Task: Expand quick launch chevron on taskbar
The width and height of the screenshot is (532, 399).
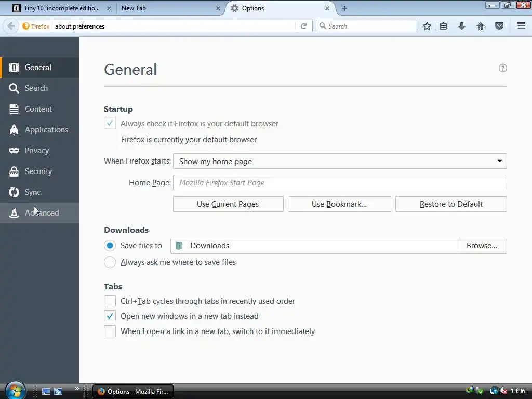Action: point(77,389)
